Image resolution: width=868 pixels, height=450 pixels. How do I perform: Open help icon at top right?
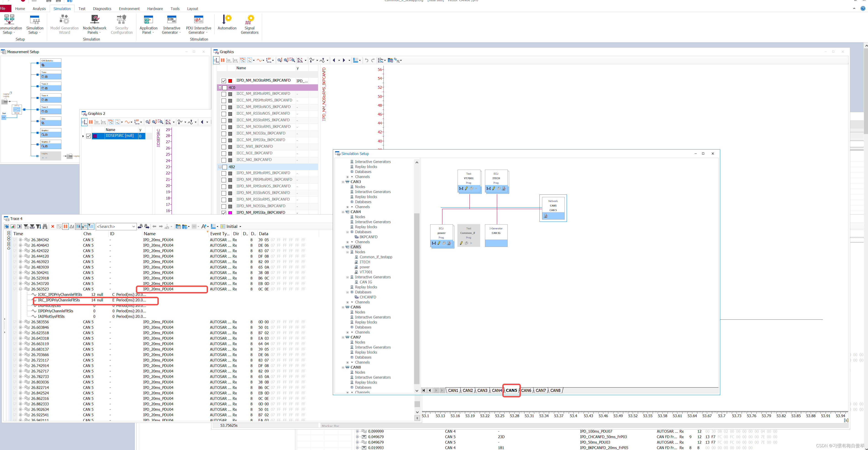(x=863, y=8)
